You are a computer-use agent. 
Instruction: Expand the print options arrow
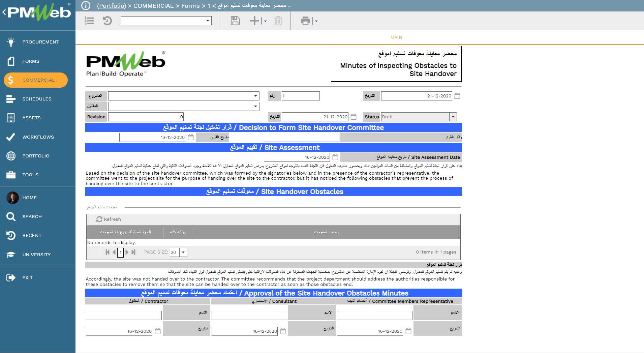coord(316,21)
